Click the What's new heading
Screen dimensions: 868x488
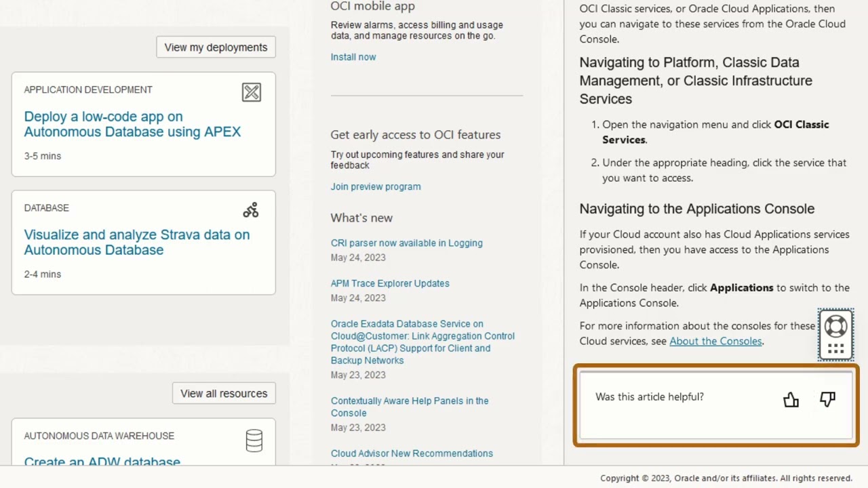[x=361, y=218]
